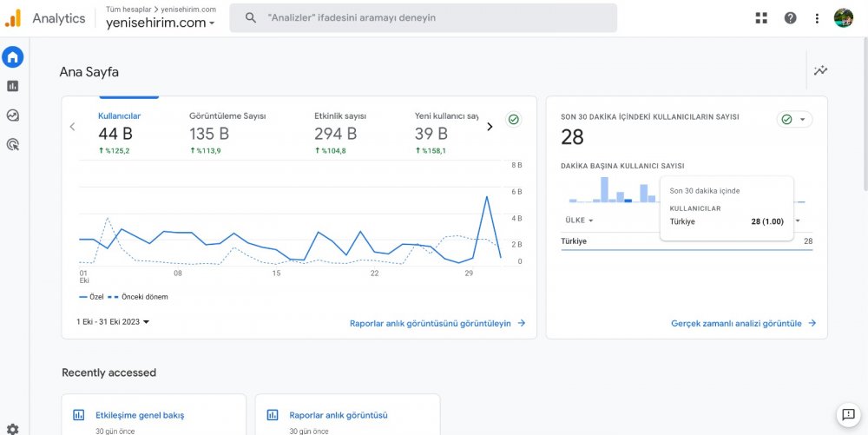The width and height of the screenshot is (868, 435).
Task: Open the Insights sparkline icon
Action: [820, 71]
